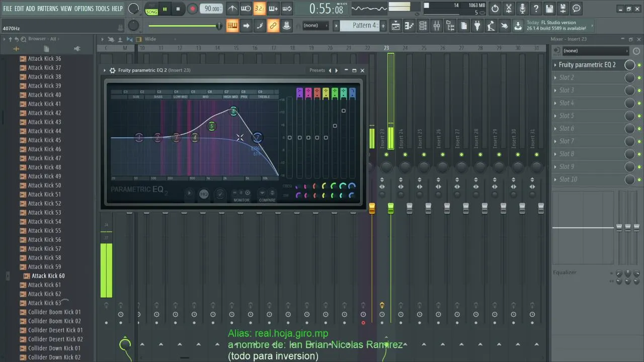Click Presets in the EQ window
644x362 pixels.
[x=317, y=70]
